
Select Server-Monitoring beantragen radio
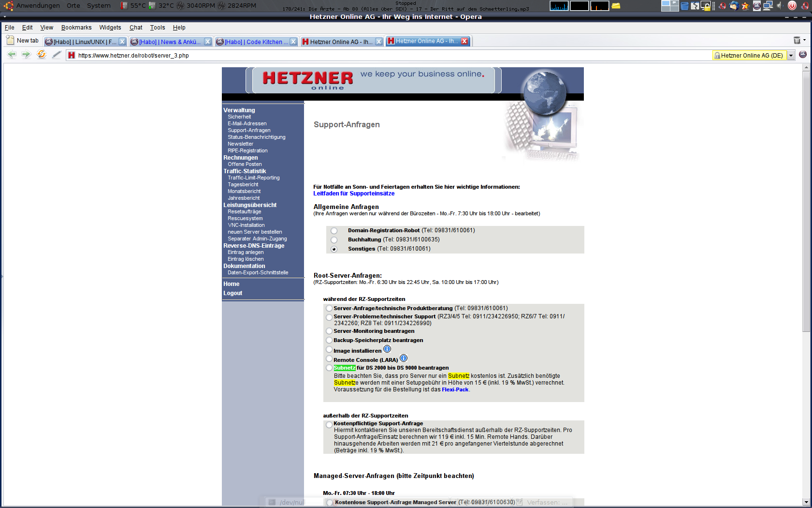(329, 331)
